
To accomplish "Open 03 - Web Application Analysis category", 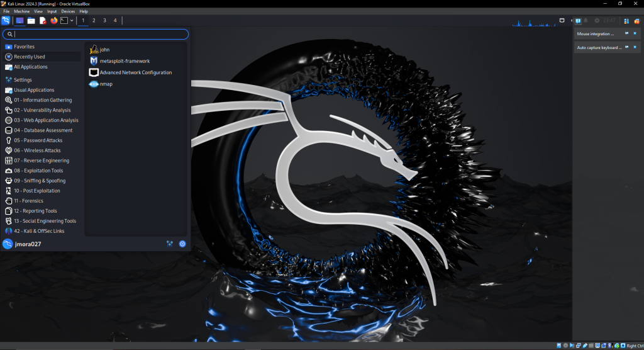I will tap(42, 120).
